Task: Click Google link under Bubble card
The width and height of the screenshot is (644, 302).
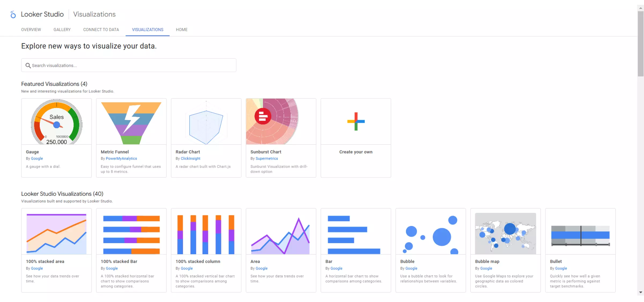Action: click(411, 268)
